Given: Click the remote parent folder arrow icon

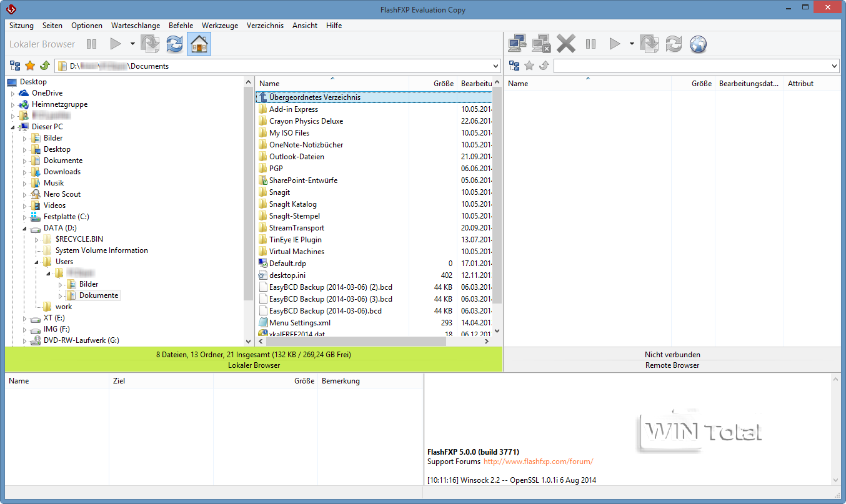Looking at the screenshot, I should (544, 66).
